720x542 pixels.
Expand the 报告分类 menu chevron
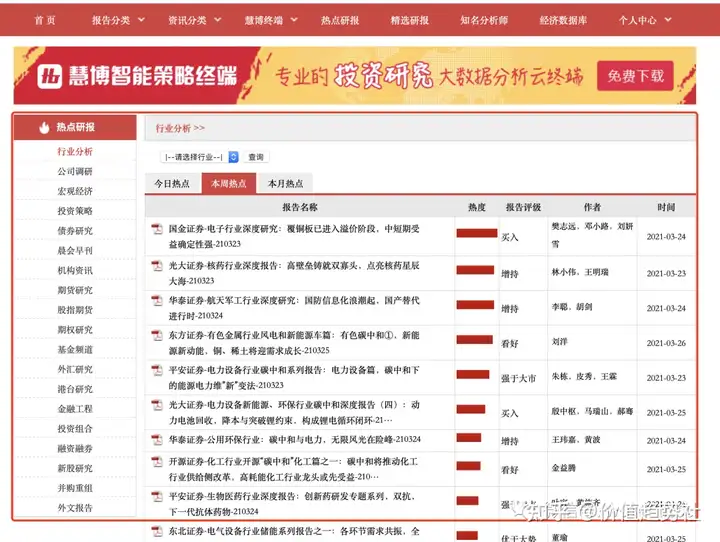click(141, 20)
